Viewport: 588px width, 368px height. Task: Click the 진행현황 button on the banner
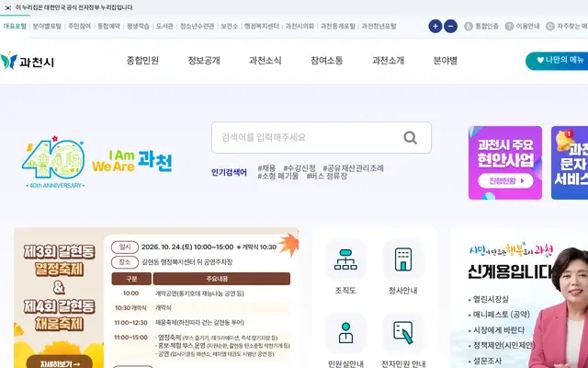(x=505, y=180)
